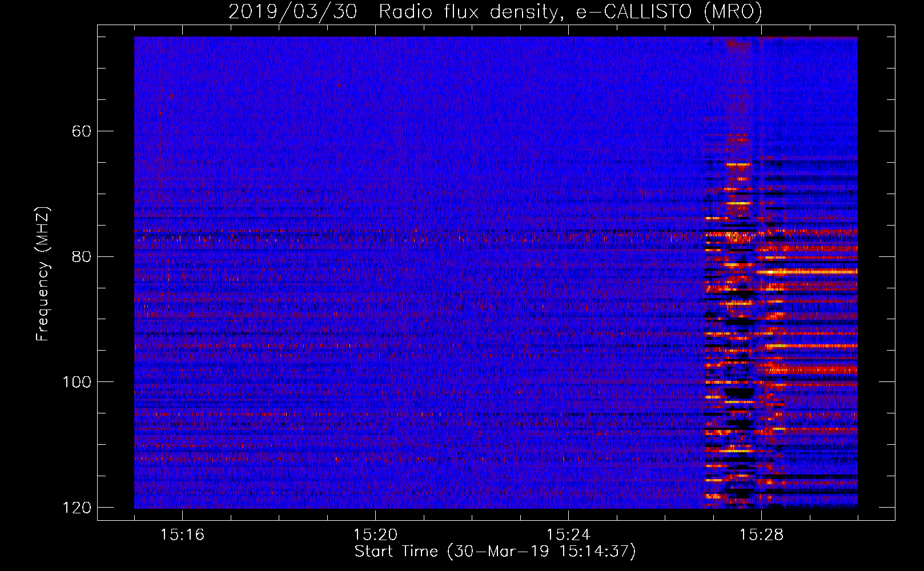Click the 'Start Time (30-Mar-19 15:14:37)' label

[495, 552]
